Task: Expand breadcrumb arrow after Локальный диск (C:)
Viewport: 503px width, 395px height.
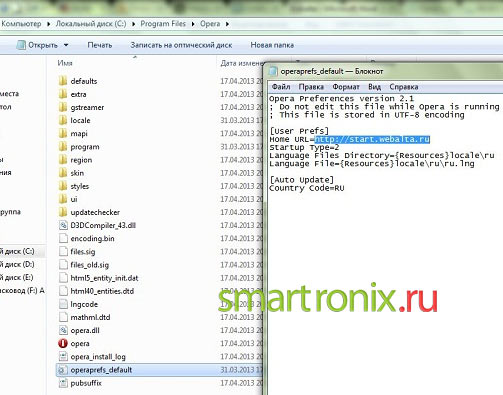Action: click(x=134, y=24)
